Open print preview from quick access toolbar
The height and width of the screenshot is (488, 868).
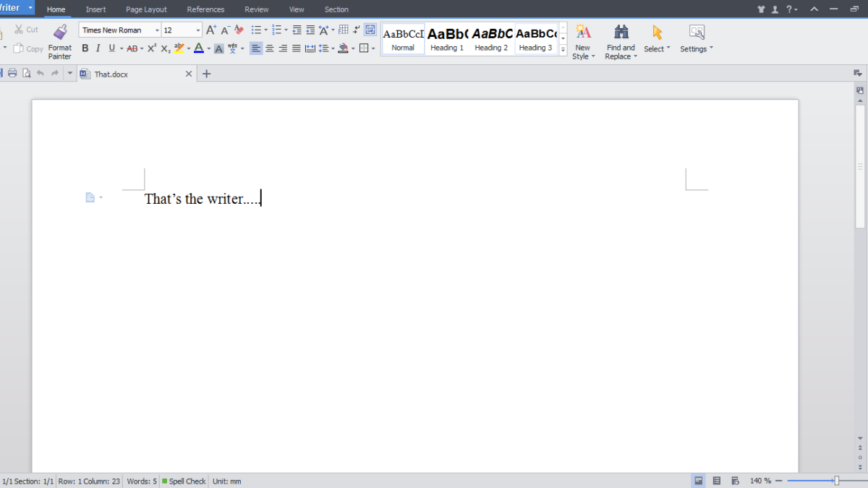27,73
